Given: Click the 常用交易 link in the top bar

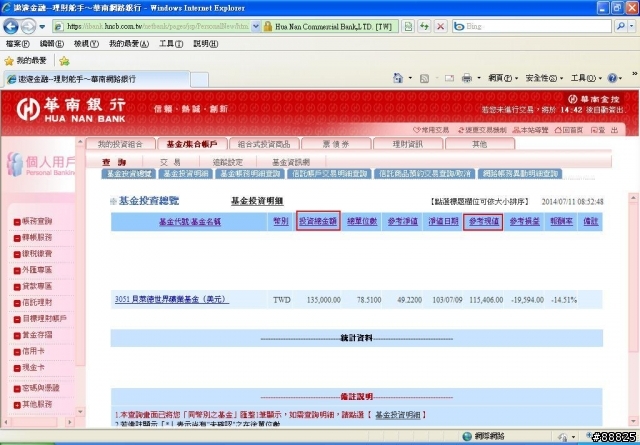Looking at the screenshot, I should point(431,130).
